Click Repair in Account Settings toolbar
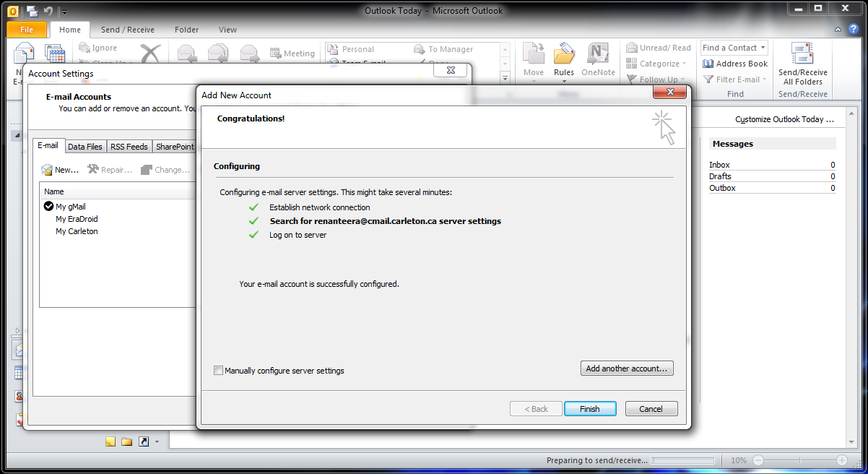 [110, 170]
